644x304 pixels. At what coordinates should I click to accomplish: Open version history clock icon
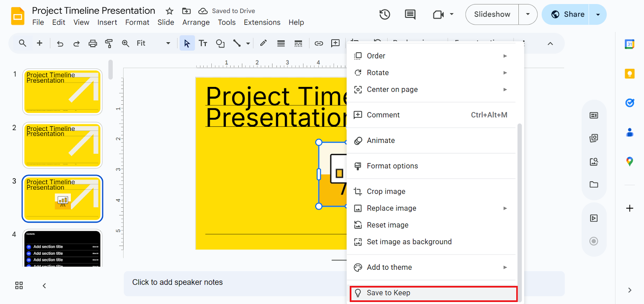(385, 14)
